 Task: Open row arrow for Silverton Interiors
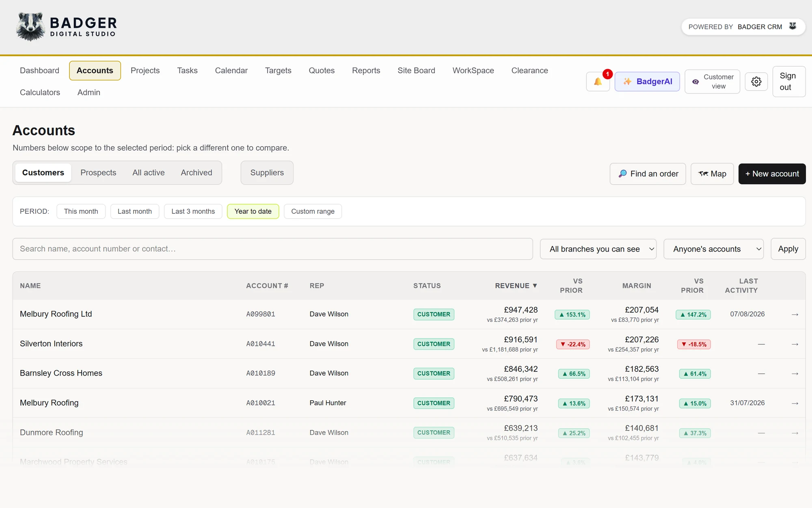pos(795,344)
